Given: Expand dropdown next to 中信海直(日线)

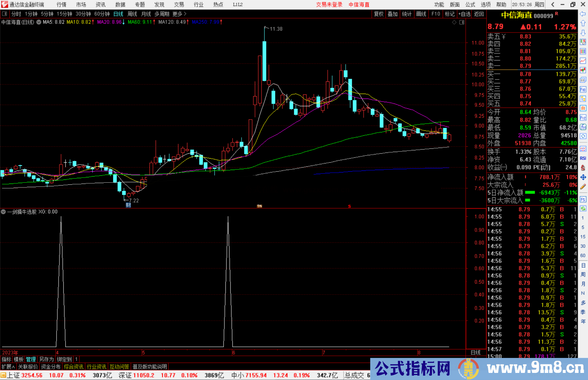Looking at the screenshot, I should 39,22.
